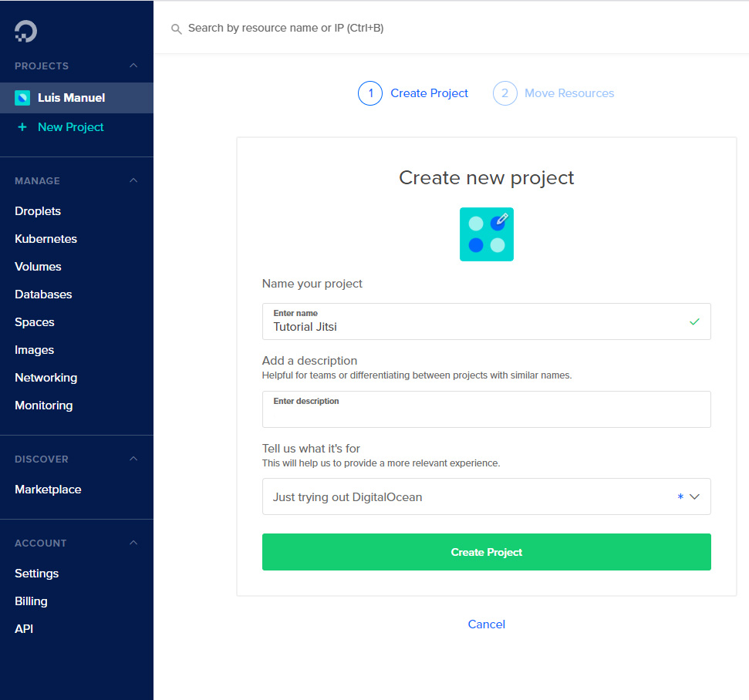
Task: Collapse the Account section
Action: (x=133, y=543)
